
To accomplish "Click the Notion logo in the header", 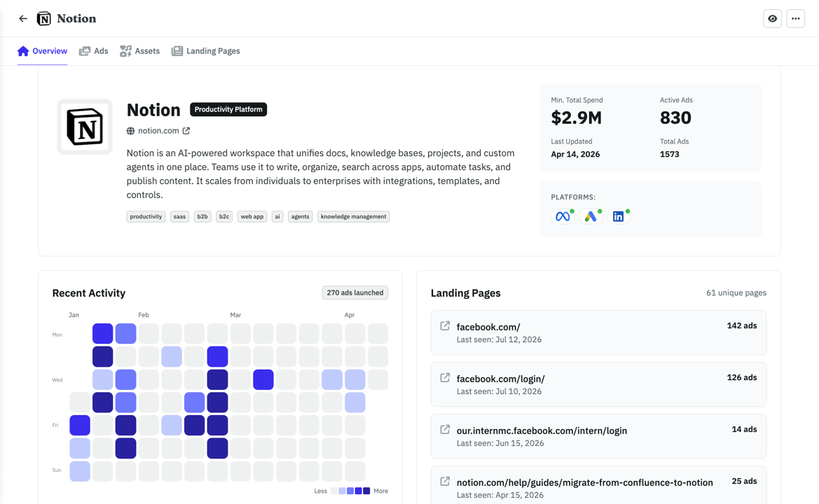I will pyautogui.click(x=45, y=18).
